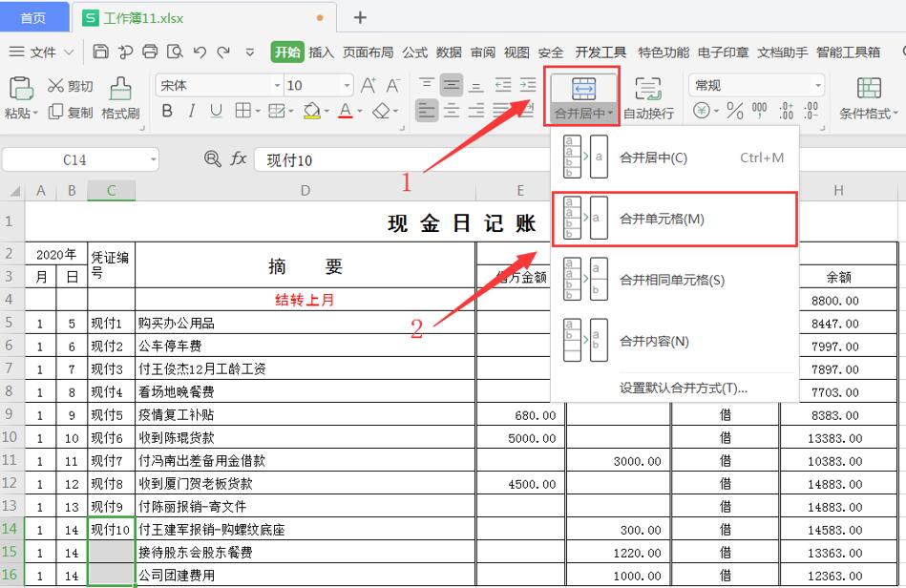
Task: Click the fx insert function icon
Action: pos(239,158)
